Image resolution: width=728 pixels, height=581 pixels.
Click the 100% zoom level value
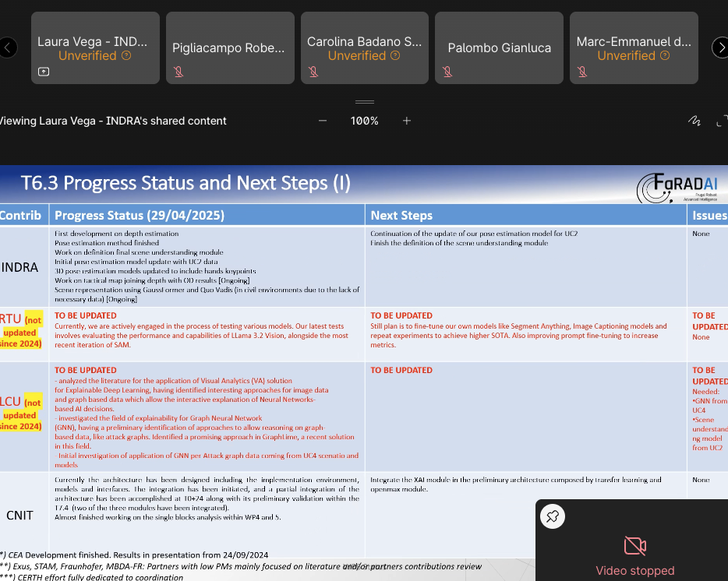click(365, 121)
